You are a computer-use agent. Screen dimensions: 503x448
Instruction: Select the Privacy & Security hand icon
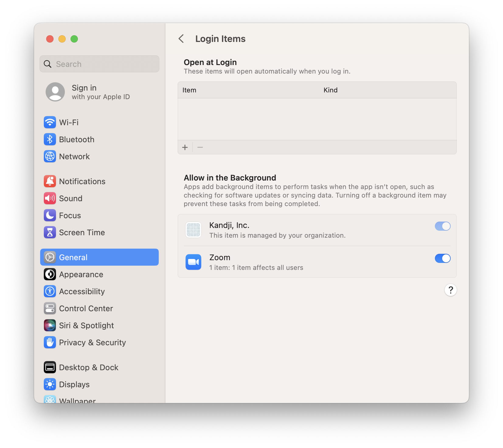pos(50,342)
